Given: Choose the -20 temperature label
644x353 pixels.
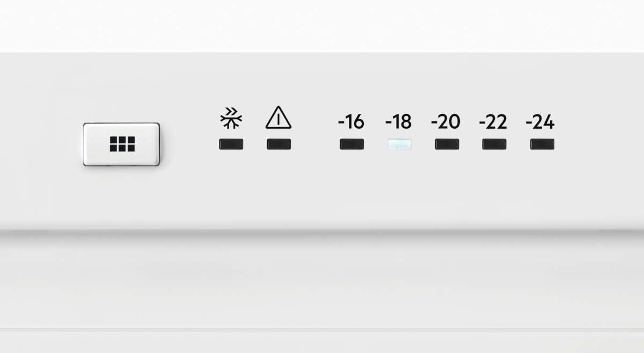Looking at the screenshot, I should click(446, 122).
